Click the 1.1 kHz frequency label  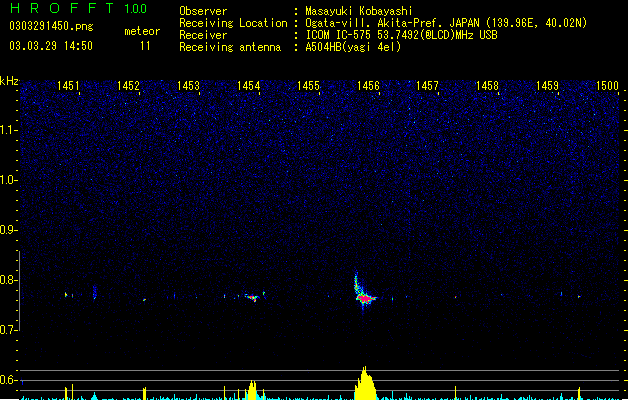(x=9, y=130)
